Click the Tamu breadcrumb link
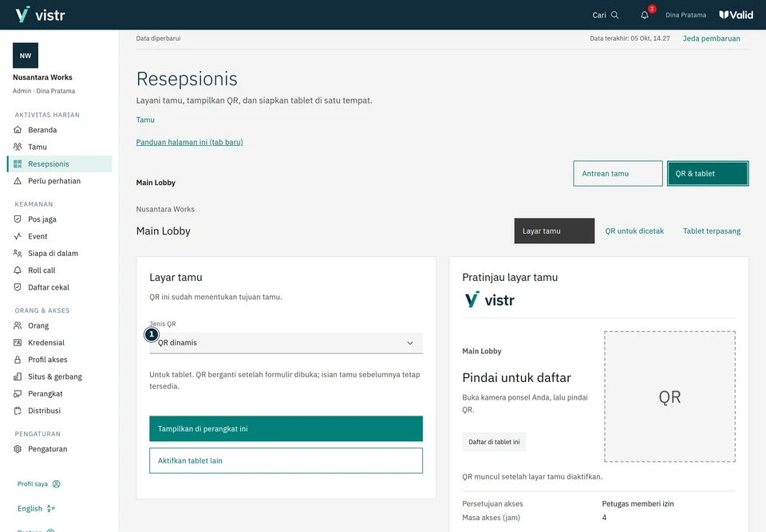The height and width of the screenshot is (532, 766). [x=145, y=120]
